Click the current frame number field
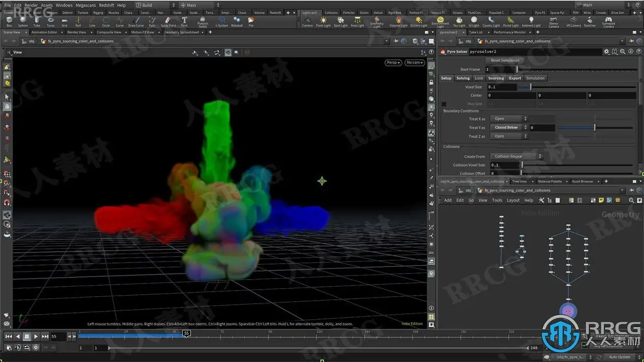The image size is (644, 362). click(59, 336)
